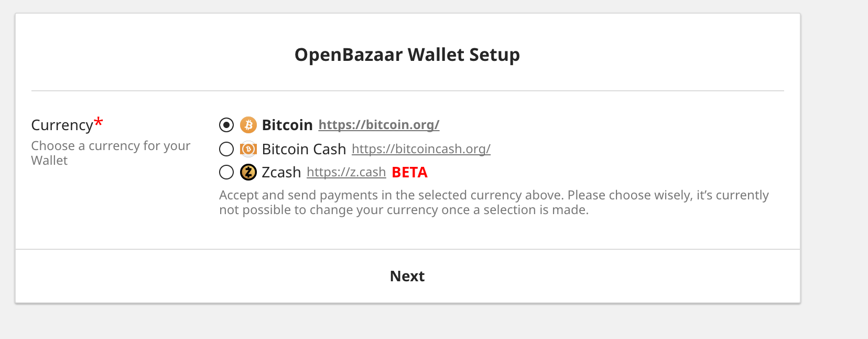Visit the https://z.cash link

tap(346, 172)
